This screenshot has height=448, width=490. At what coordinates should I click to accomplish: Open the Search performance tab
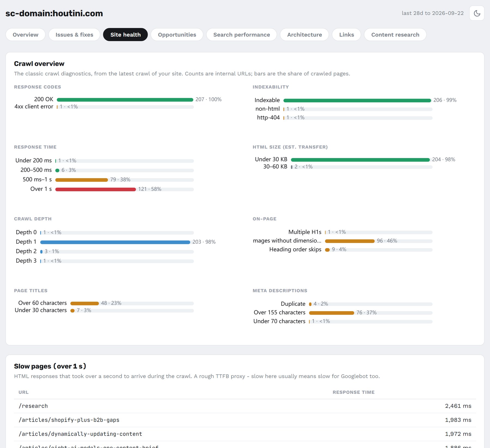tap(241, 35)
